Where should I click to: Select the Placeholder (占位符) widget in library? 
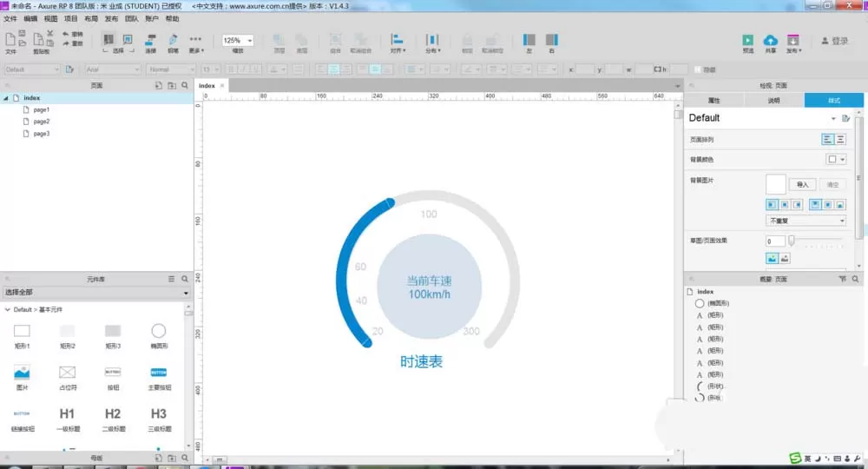67,372
